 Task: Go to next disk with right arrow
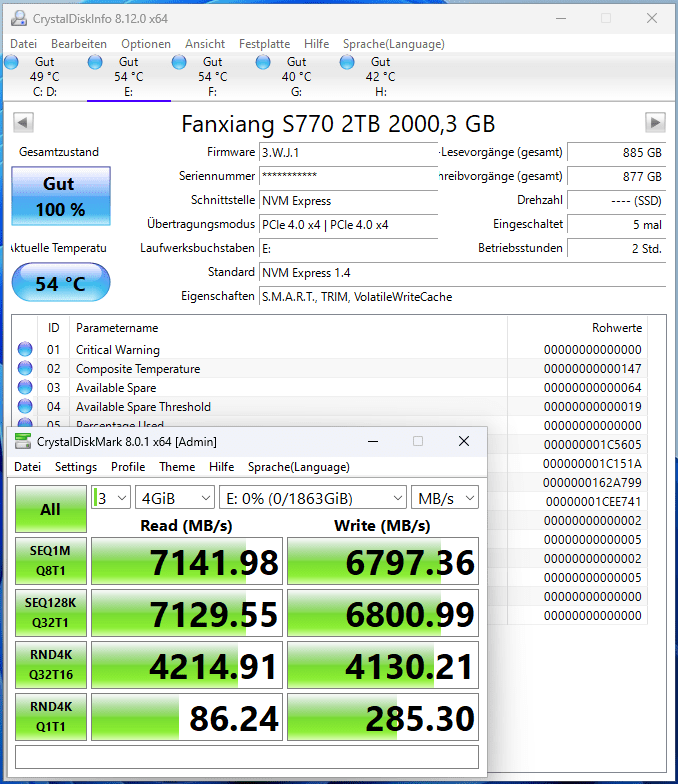coord(655,122)
